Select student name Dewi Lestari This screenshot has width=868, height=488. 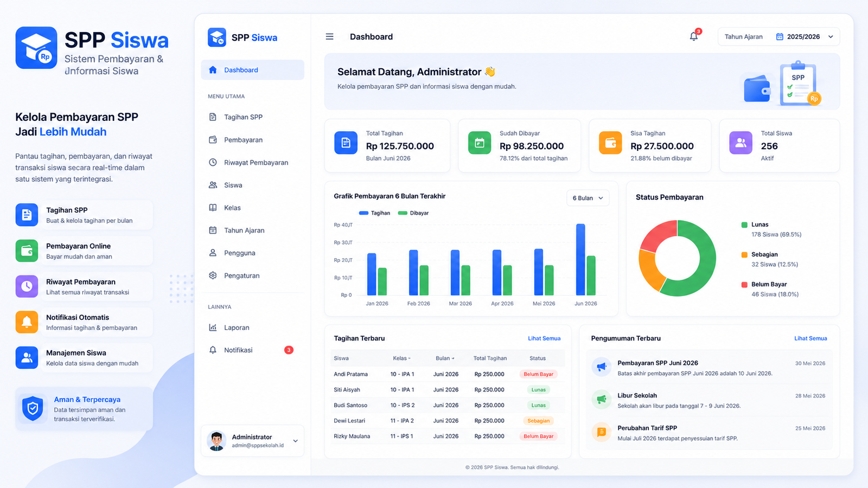point(350,421)
